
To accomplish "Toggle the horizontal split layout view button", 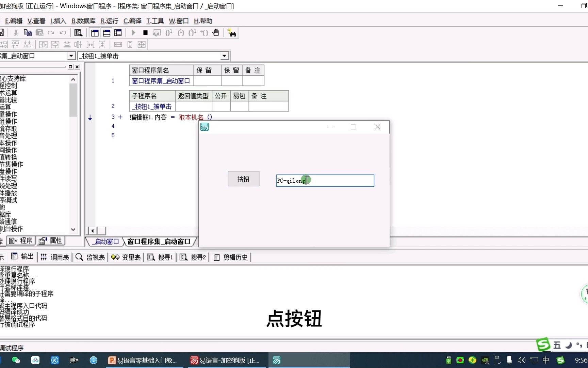I will point(107,32).
